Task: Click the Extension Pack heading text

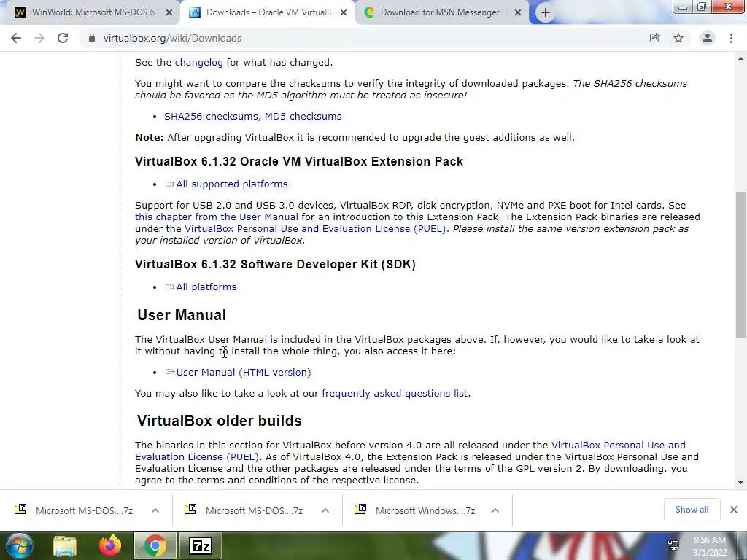Action: (x=298, y=161)
